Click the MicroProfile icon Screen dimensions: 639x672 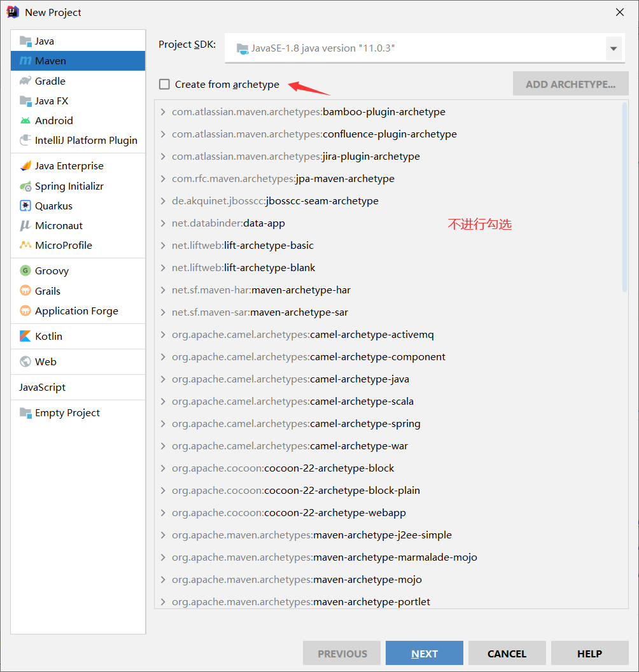click(x=25, y=245)
